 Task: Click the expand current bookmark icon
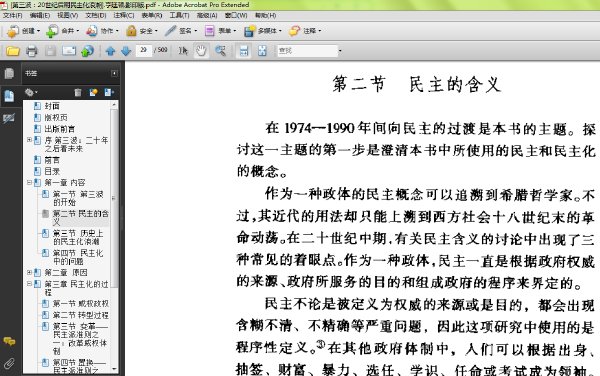pyautogui.click(x=109, y=92)
